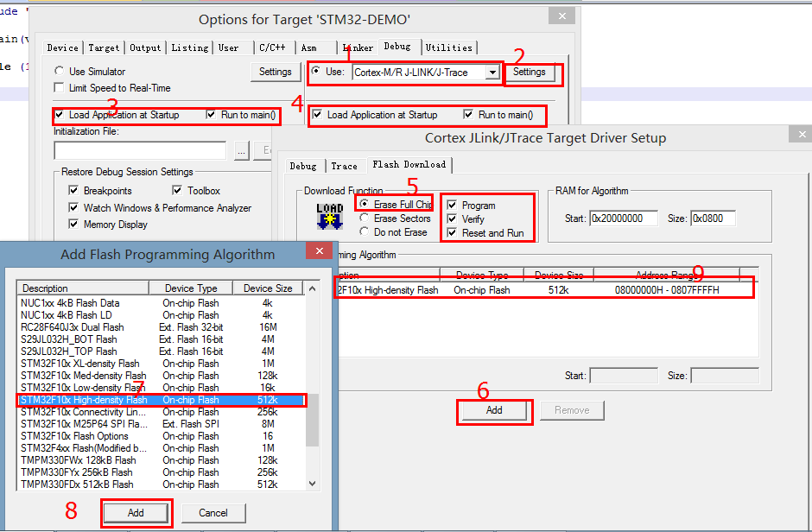Browse for initialization file with the ... button

tap(242, 150)
